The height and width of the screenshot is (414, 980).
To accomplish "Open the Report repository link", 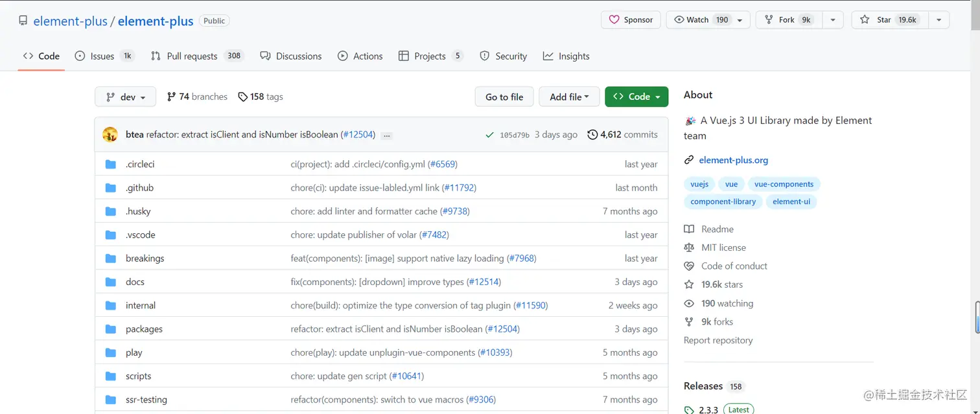I will coord(718,341).
